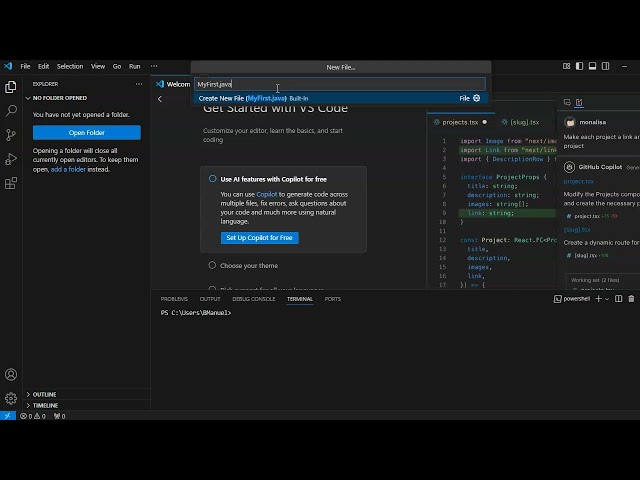Viewport: 640px width, 480px height.
Task: Toggle panel layout icon in title bar
Action: [593, 66]
